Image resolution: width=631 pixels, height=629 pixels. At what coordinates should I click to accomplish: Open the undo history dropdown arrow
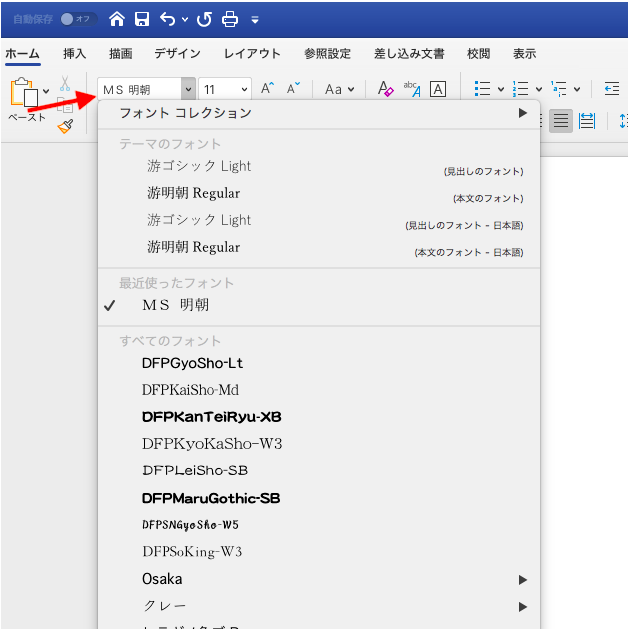[185, 19]
